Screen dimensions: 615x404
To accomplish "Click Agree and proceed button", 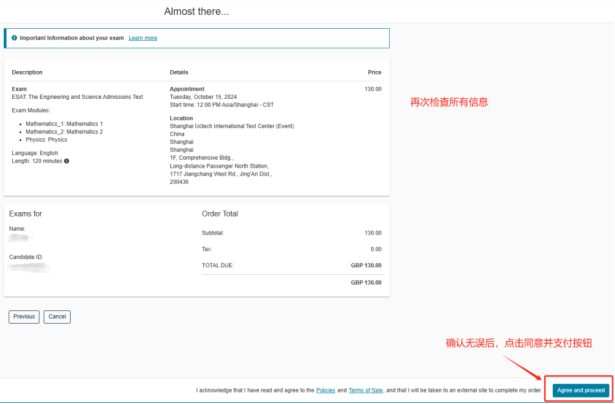I will (581, 390).
